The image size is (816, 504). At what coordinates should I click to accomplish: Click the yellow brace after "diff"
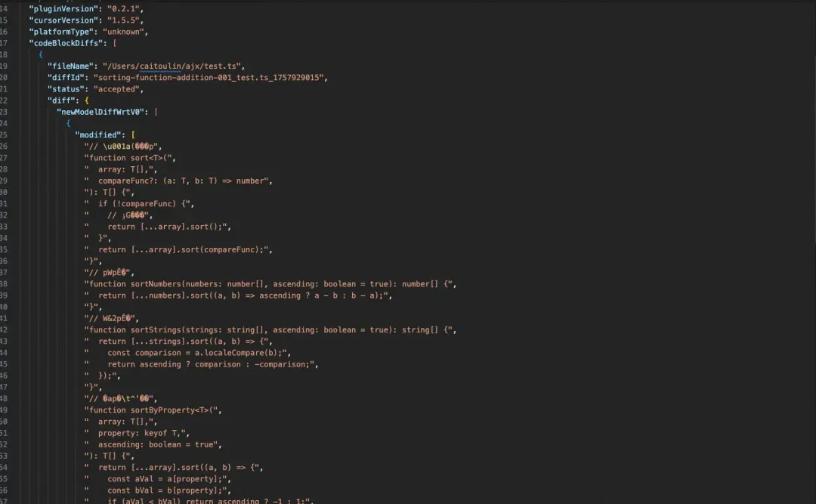coord(86,100)
